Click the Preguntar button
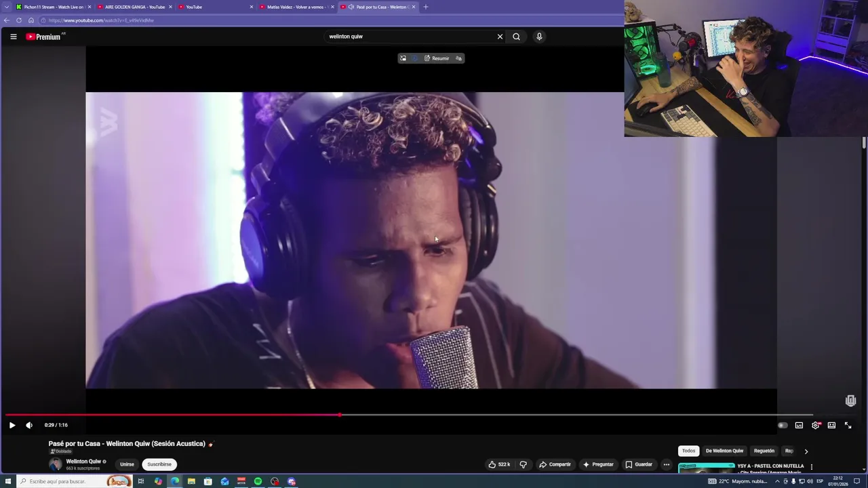The image size is (868, 488). pos(598,464)
